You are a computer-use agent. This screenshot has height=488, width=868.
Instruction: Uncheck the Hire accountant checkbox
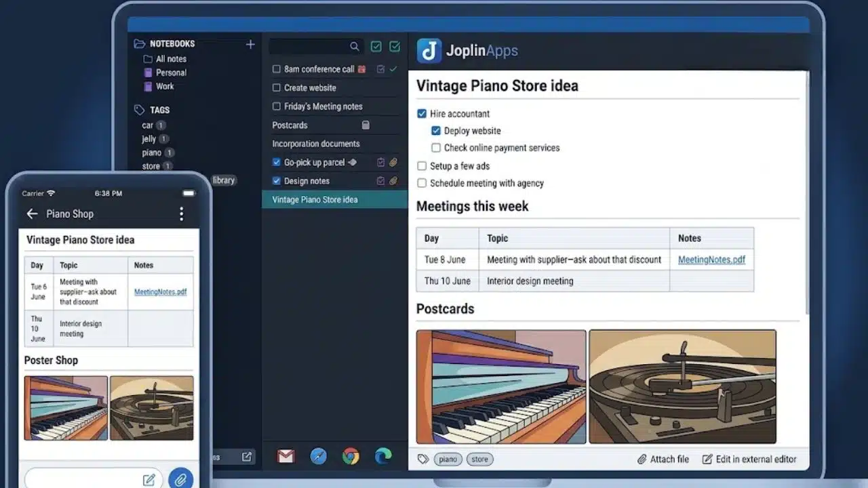(422, 114)
